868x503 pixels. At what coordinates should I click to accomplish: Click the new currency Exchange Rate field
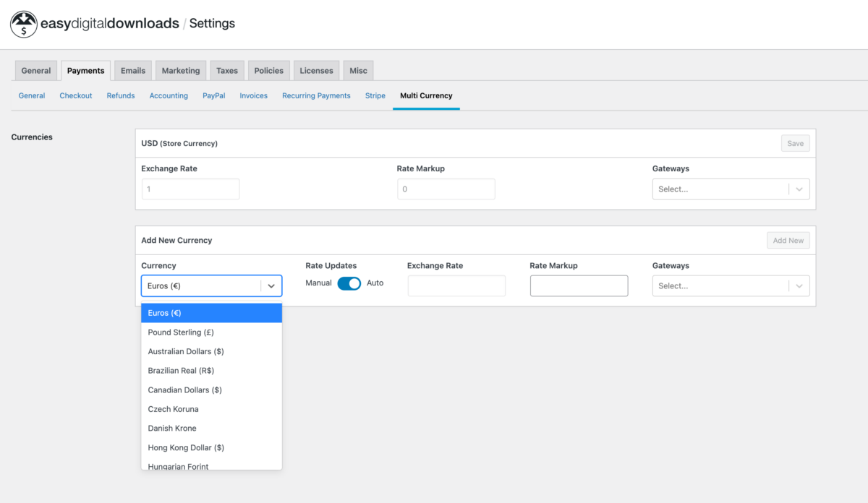456,286
